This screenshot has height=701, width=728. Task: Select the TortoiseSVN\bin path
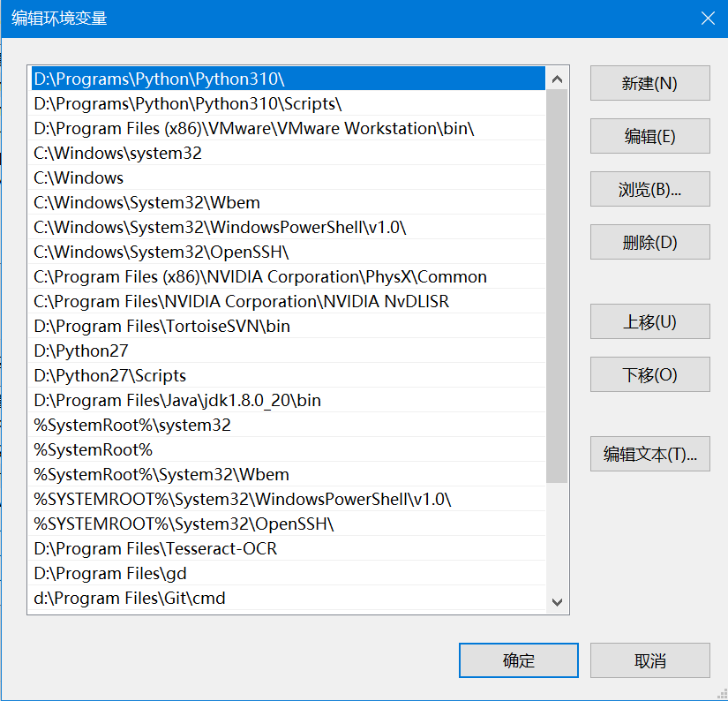coord(289,326)
